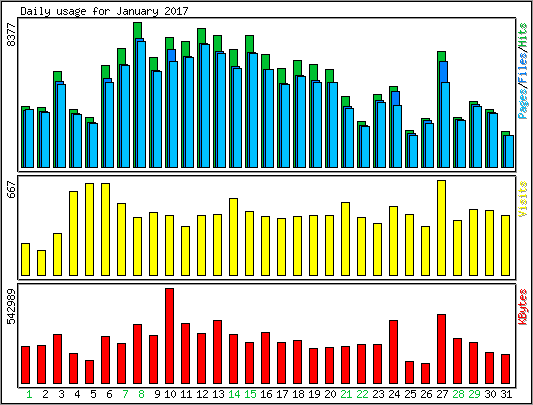The image size is (533, 405).
Task: Click the red KBytes bar for day 10
Action: 170,336
